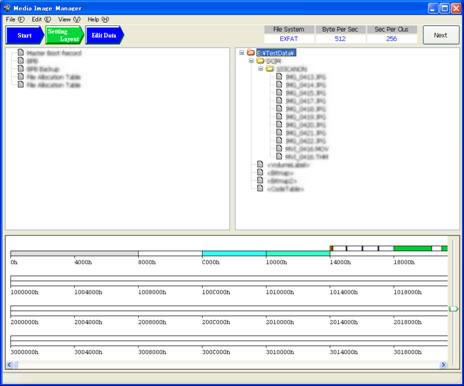This screenshot has width=464, height=386.
Task: Select file IMG_0414.JPG icon
Action: [x=279, y=85]
